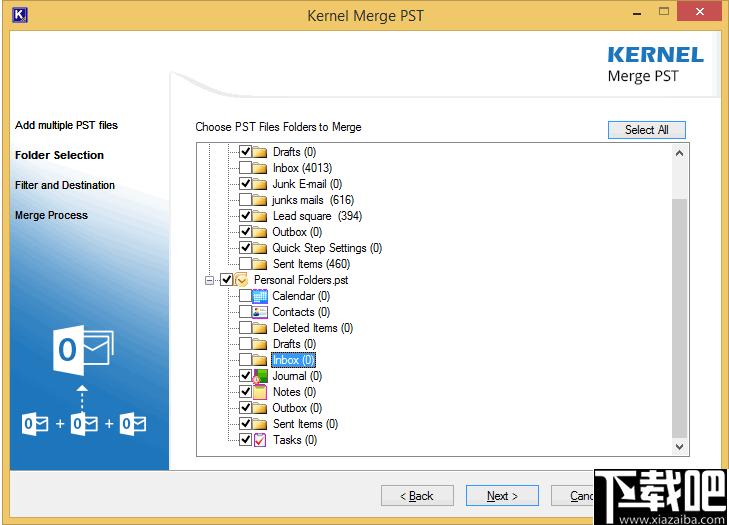Screen dimensions: 729x525
Task: Click the Inbox (4013) folder icon
Action: (259, 168)
